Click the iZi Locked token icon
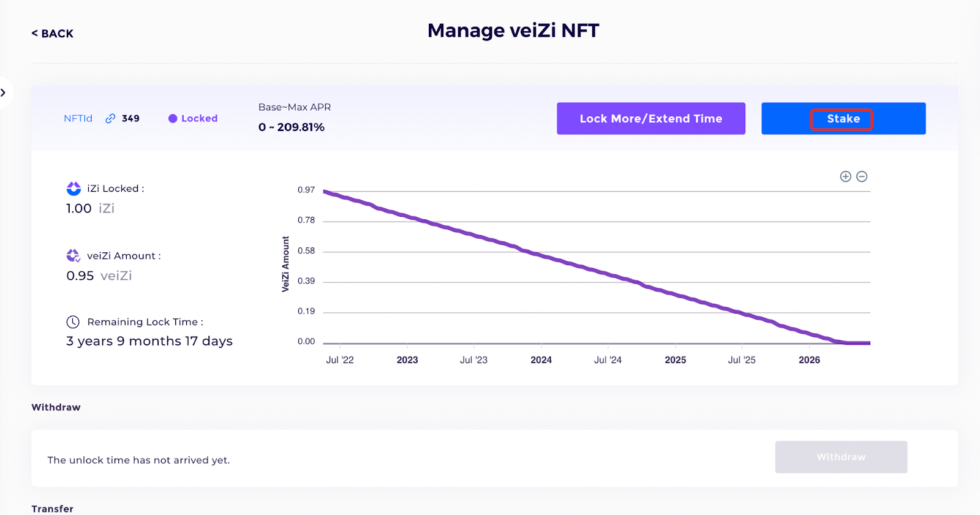 [x=73, y=189]
